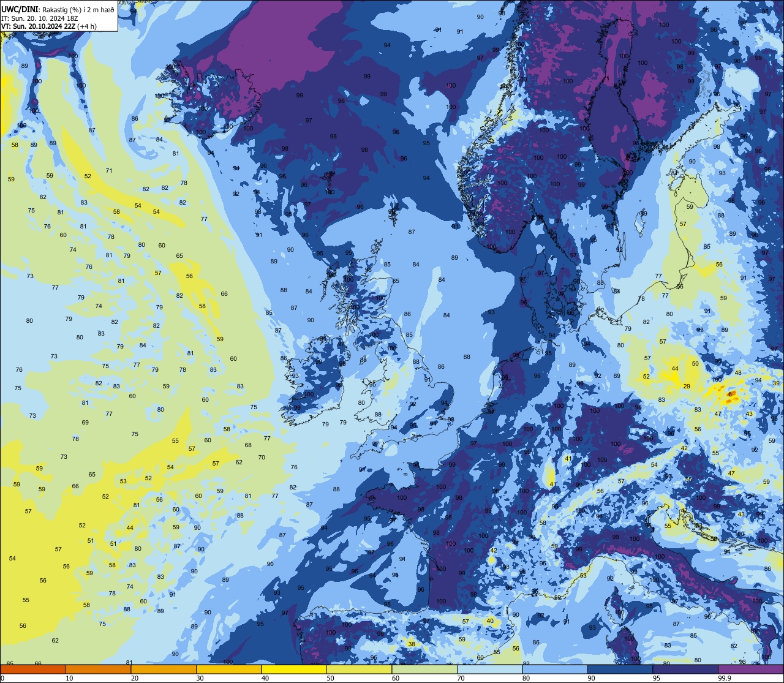Select the light blue legend swatch between 70 and 80
784x683 pixels.
(x=489, y=669)
